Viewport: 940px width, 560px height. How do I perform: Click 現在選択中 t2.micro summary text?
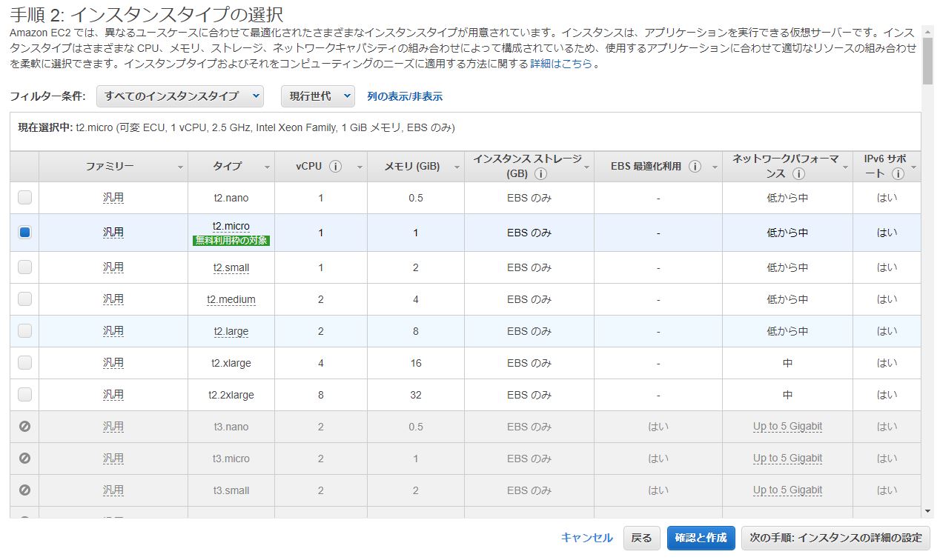pyautogui.click(x=236, y=128)
